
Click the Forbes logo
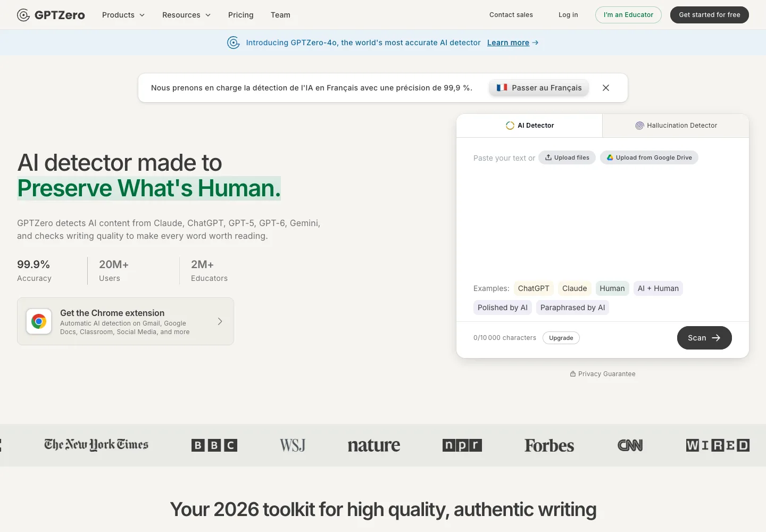click(x=549, y=445)
